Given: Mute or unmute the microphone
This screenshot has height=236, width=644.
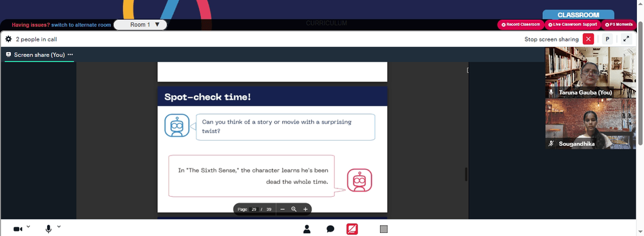Looking at the screenshot, I should click(48, 229).
